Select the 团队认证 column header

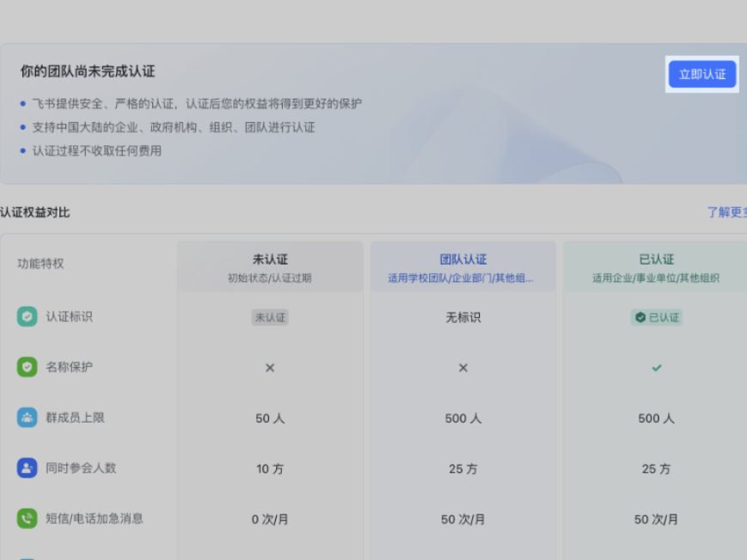click(x=463, y=266)
